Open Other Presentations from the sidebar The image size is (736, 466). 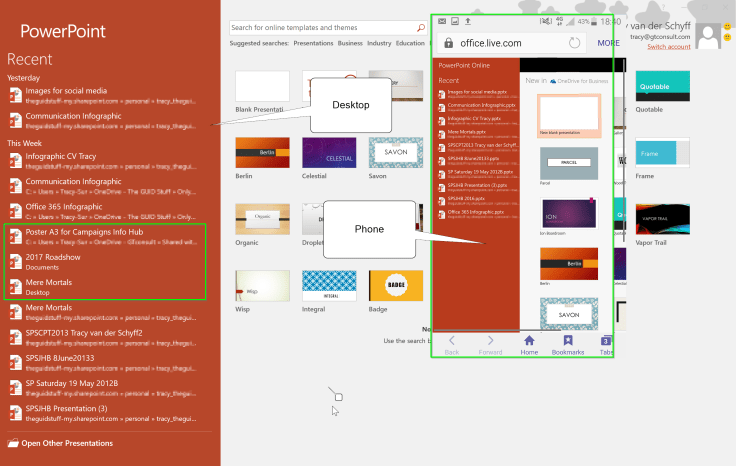67,443
